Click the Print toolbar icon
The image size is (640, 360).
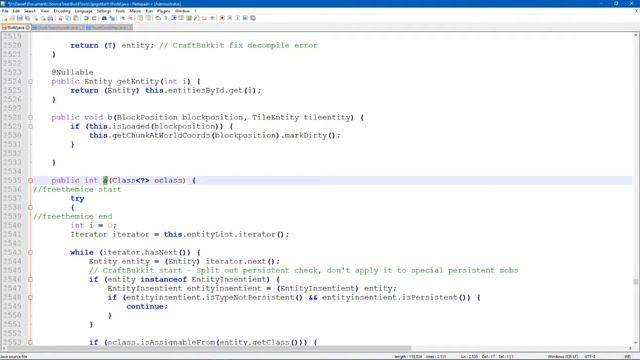(x=50, y=18)
